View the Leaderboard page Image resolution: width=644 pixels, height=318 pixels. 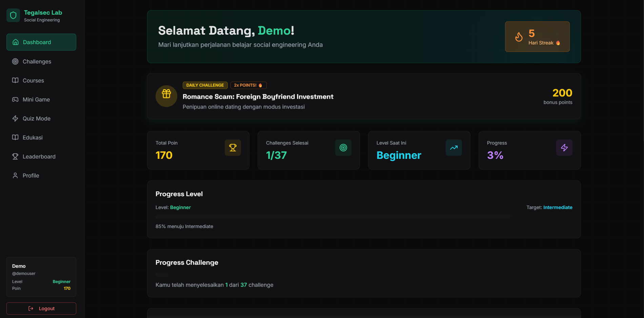(x=39, y=156)
